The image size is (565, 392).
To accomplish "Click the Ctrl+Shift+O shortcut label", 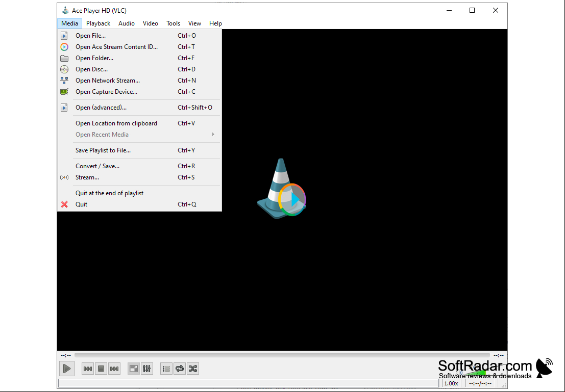I will pos(195,107).
